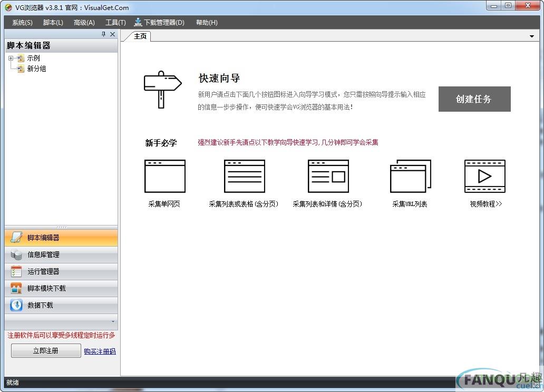Click the 视频教程 film play icon
Screen dimensions: 544x392
point(484,176)
